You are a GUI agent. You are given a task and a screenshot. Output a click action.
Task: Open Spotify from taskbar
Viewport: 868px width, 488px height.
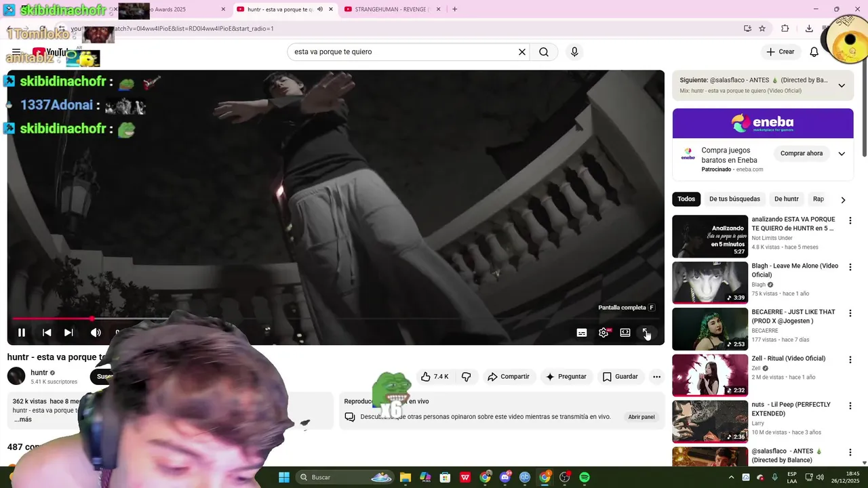coord(585,477)
